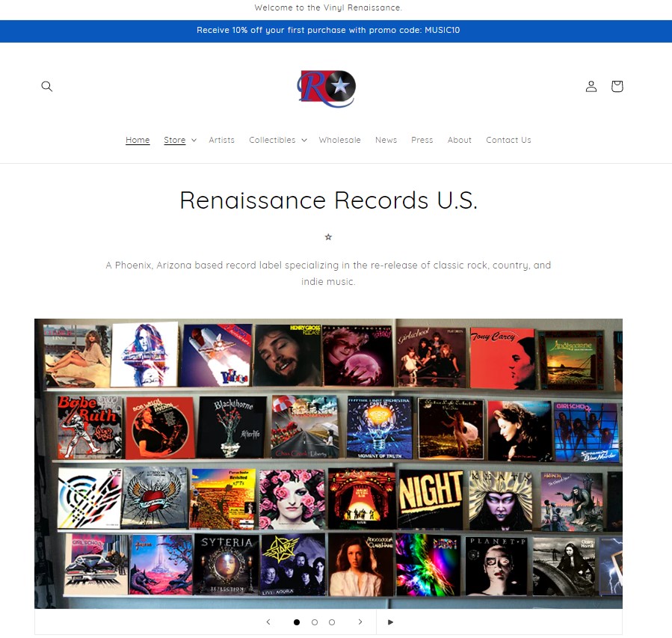672x638 pixels.
Task: Click the Starz Live album cover
Action: click(x=294, y=565)
